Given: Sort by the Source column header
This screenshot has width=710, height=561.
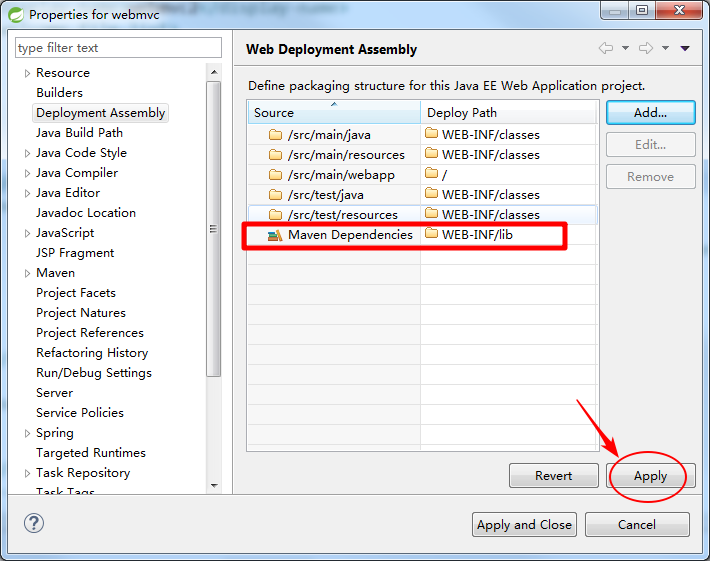Looking at the screenshot, I should click(x=334, y=113).
